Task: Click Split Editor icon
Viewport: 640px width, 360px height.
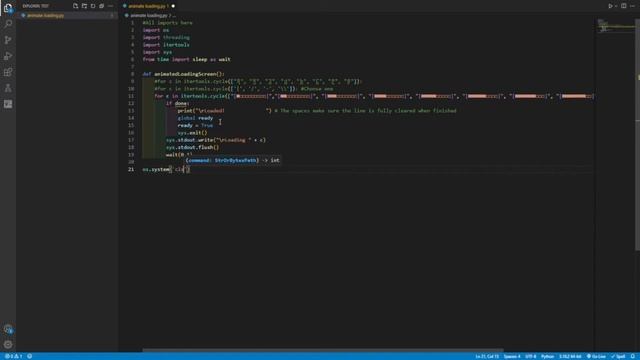Action: (624, 6)
